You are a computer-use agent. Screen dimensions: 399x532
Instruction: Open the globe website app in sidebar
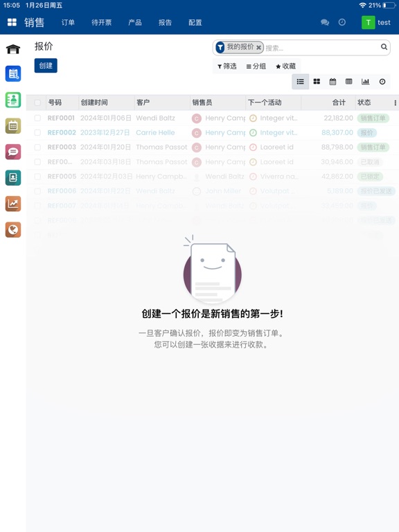[13, 230]
